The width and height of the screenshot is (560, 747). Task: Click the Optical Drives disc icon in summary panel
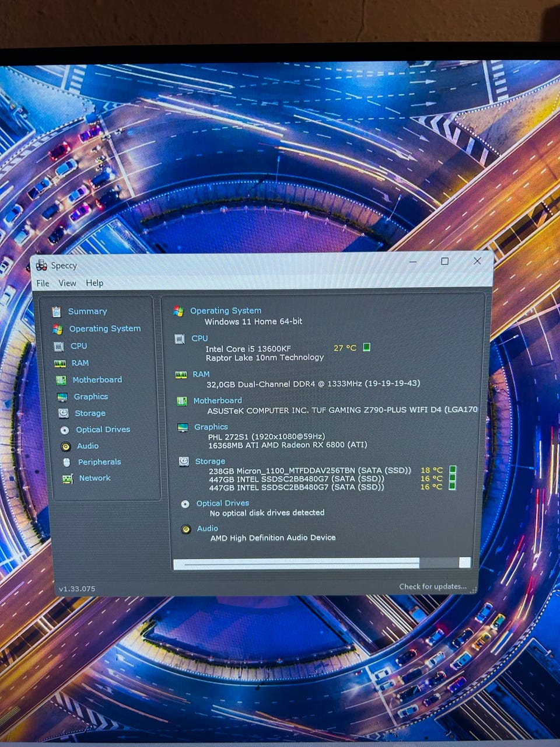coord(185,504)
